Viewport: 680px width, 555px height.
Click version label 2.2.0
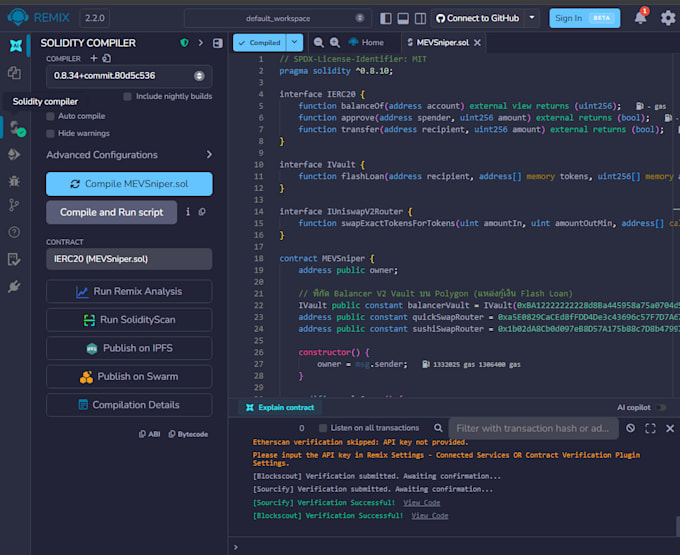click(x=95, y=18)
